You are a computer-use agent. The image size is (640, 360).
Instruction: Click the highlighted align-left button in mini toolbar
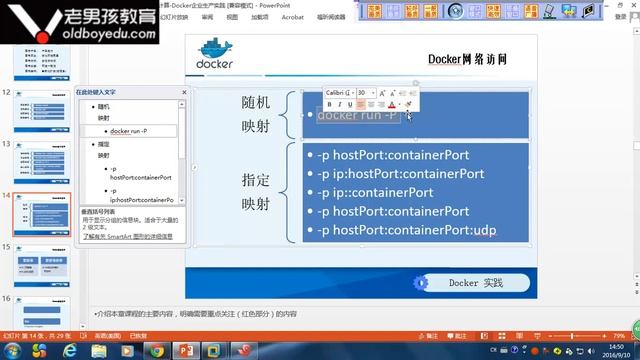pos(360,104)
